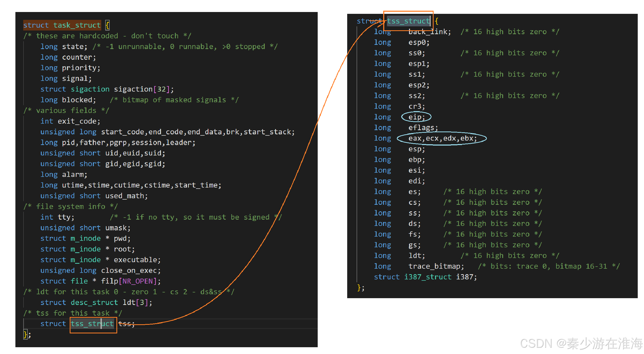Image resolution: width=644 pixels, height=354 pixels.
Task: Click the tss_struct type in task_struct
Action: pyautogui.click(x=92, y=323)
